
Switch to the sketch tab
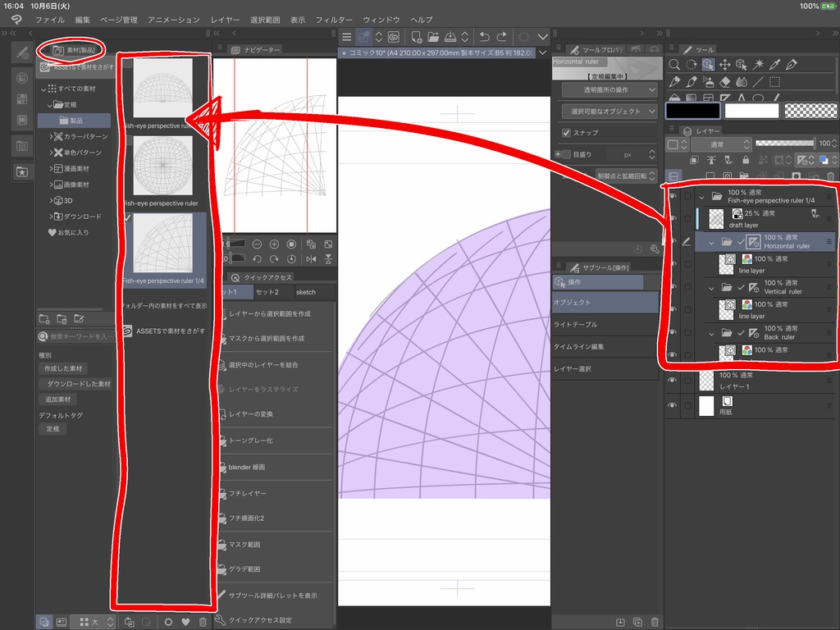click(306, 291)
